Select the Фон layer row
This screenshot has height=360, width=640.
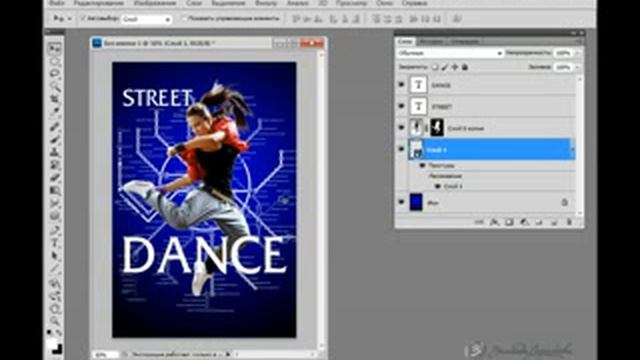coord(485,202)
